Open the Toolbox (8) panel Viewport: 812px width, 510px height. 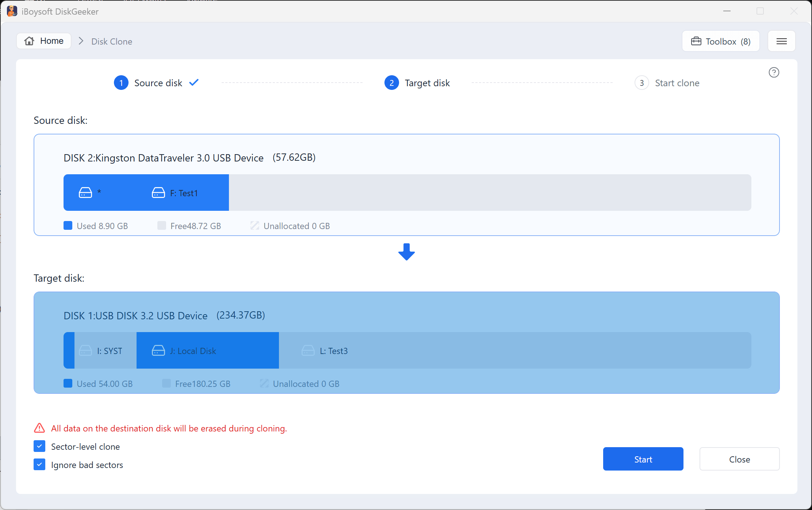721,41
